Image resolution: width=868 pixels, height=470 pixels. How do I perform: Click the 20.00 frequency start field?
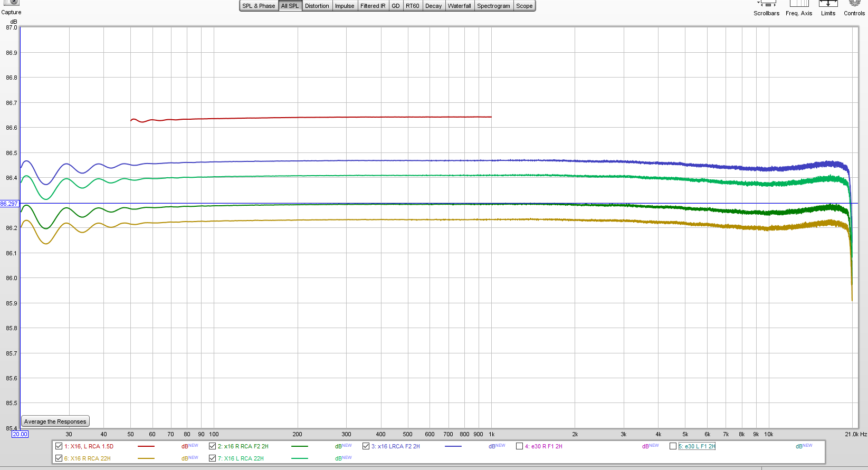pos(20,434)
